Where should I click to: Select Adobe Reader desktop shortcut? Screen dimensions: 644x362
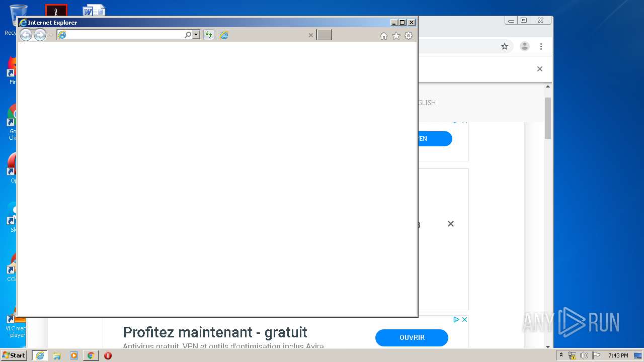[56, 10]
